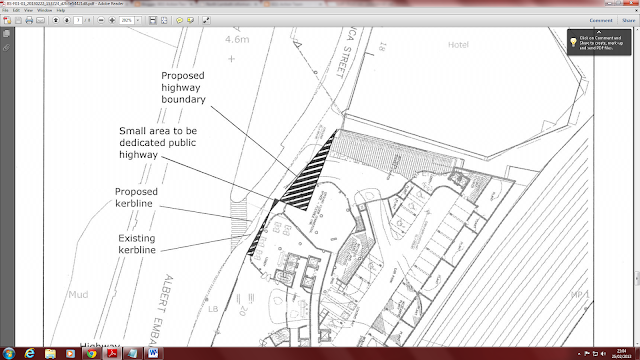Send the file by email icon
640x360 pixels.
coord(40,20)
